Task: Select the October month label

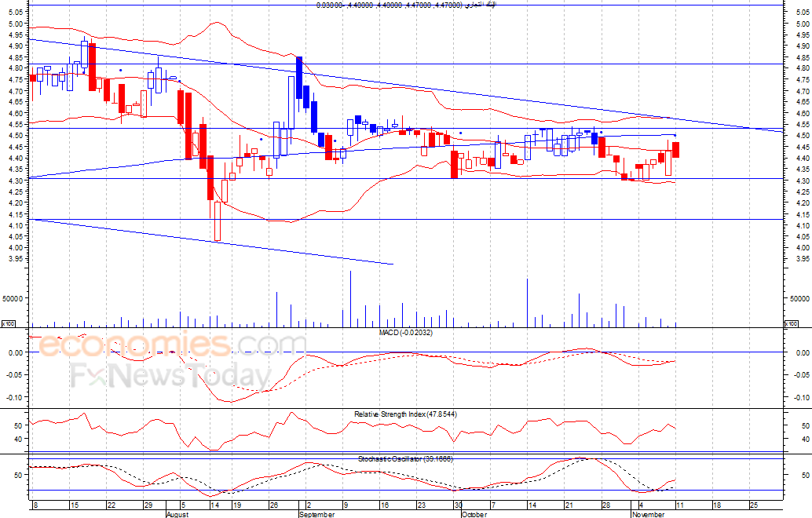Action: [x=474, y=514]
